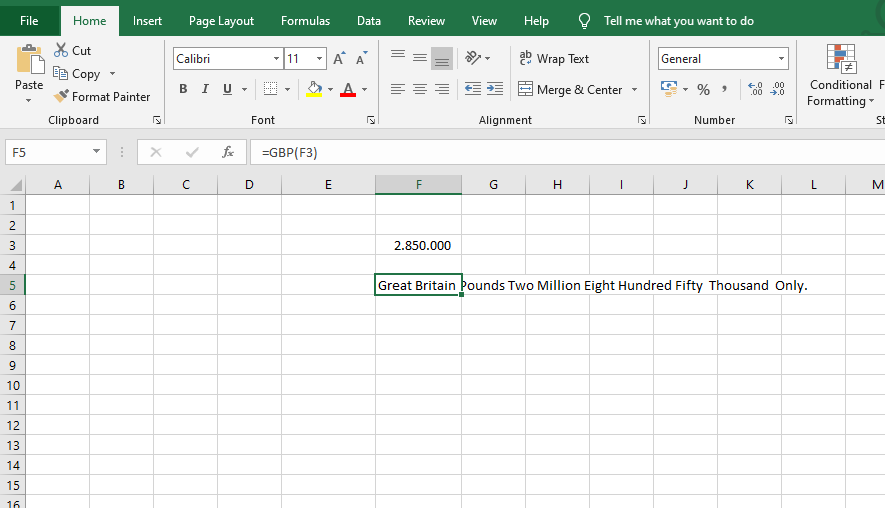Viewport: 885px width, 508px height.
Task: Expand the General number format dropdown
Action: click(781, 59)
